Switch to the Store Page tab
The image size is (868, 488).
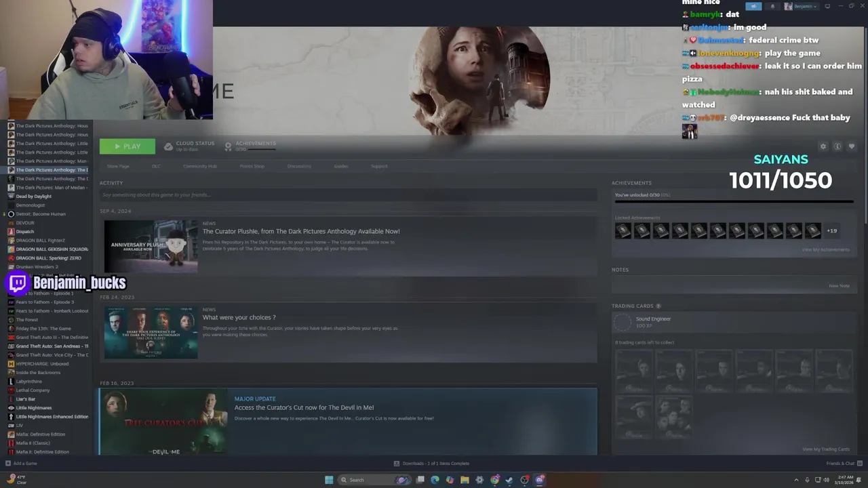[118, 166]
